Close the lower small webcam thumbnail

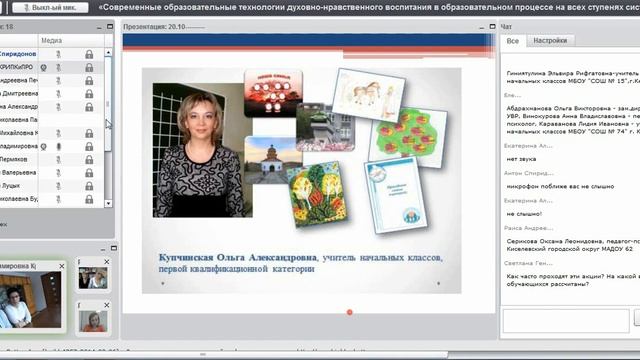click(x=107, y=305)
